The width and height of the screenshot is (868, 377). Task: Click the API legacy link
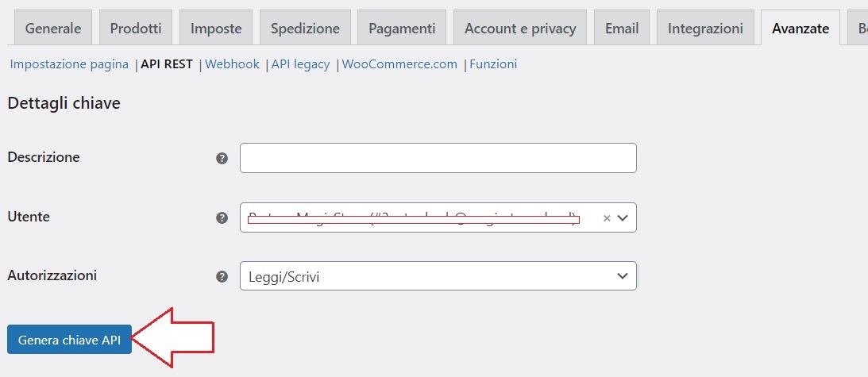(301, 64)
